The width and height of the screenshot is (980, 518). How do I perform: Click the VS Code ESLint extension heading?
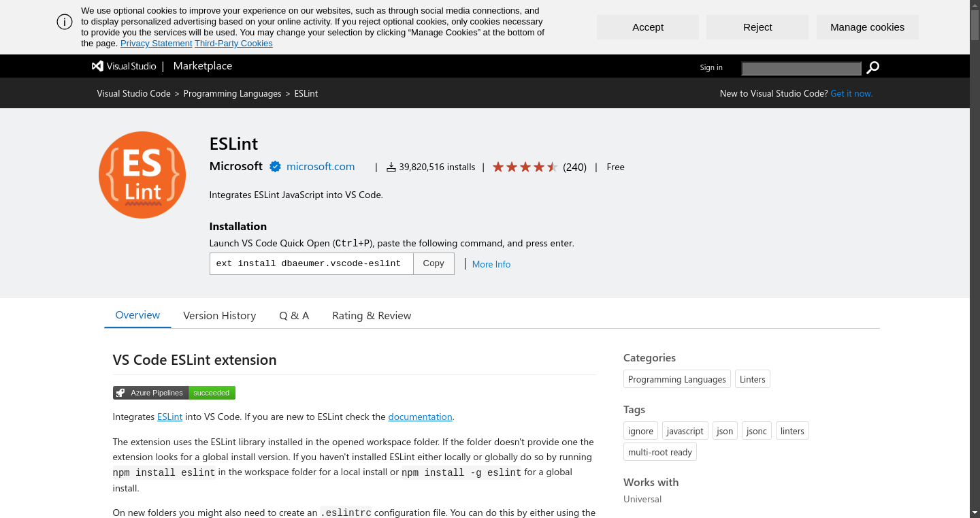195,360
